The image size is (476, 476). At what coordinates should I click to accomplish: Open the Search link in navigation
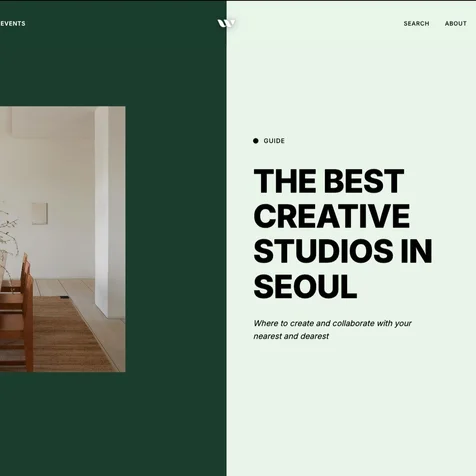pyautogui.click(x=416, y=24)
